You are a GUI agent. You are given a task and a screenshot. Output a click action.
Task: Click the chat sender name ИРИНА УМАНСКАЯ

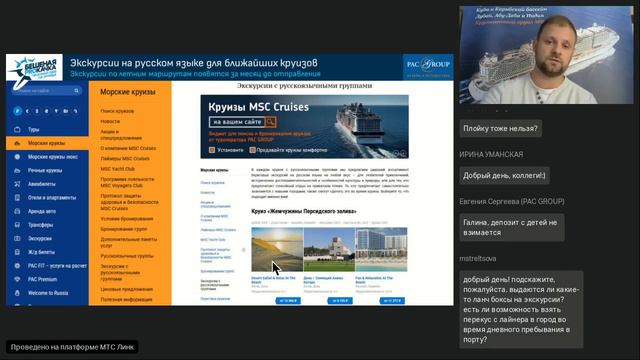coord(491,155)
